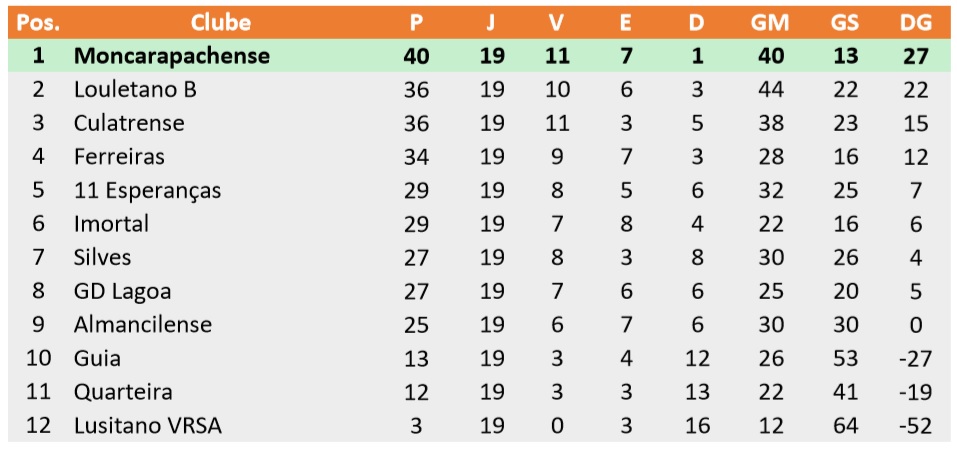This screenshot has height=449, width=957.
Task: Select the Lusitano VRSA club cell
Action: tap(148, 426)
